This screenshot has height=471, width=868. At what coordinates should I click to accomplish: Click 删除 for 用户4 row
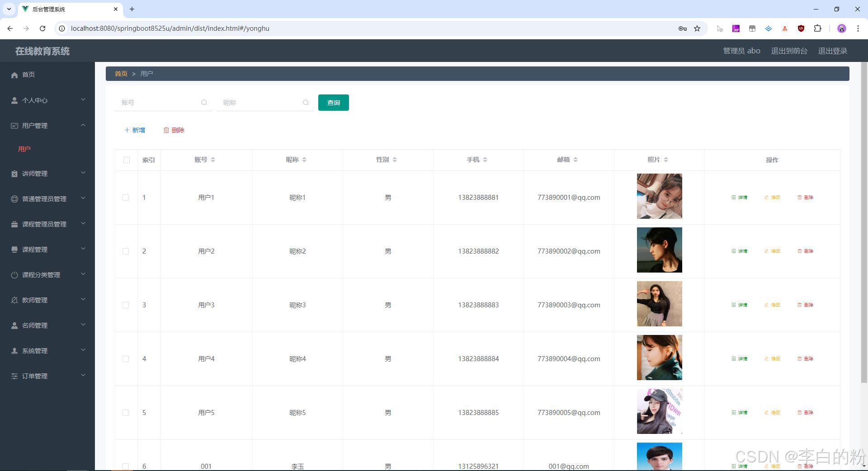tap(806, 359)
